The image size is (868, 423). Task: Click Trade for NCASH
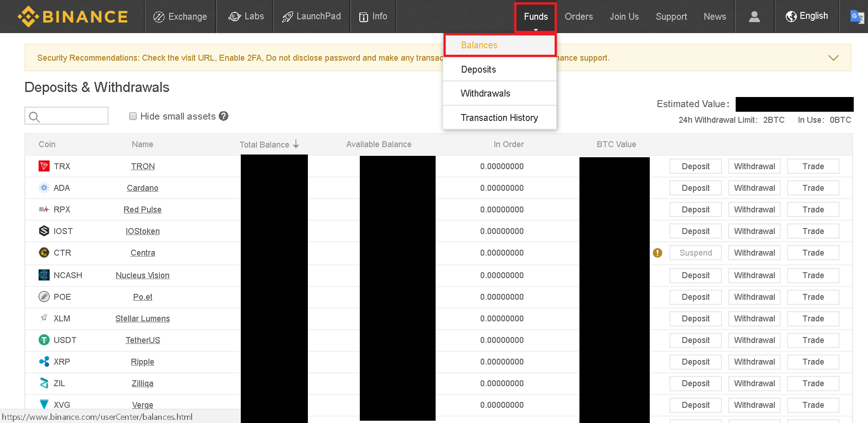click(813, 275)
